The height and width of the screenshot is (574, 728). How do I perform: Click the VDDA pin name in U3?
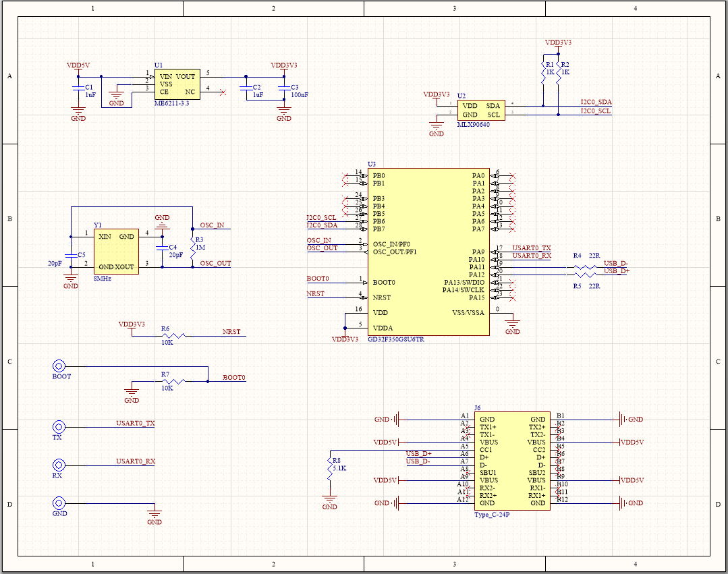(383, 328)
